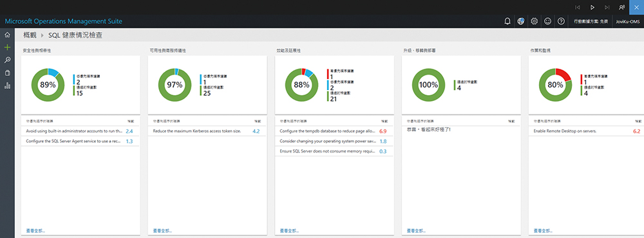Click the blue X close button
Screen dimensions: 644x238
[x=637, y=7]
